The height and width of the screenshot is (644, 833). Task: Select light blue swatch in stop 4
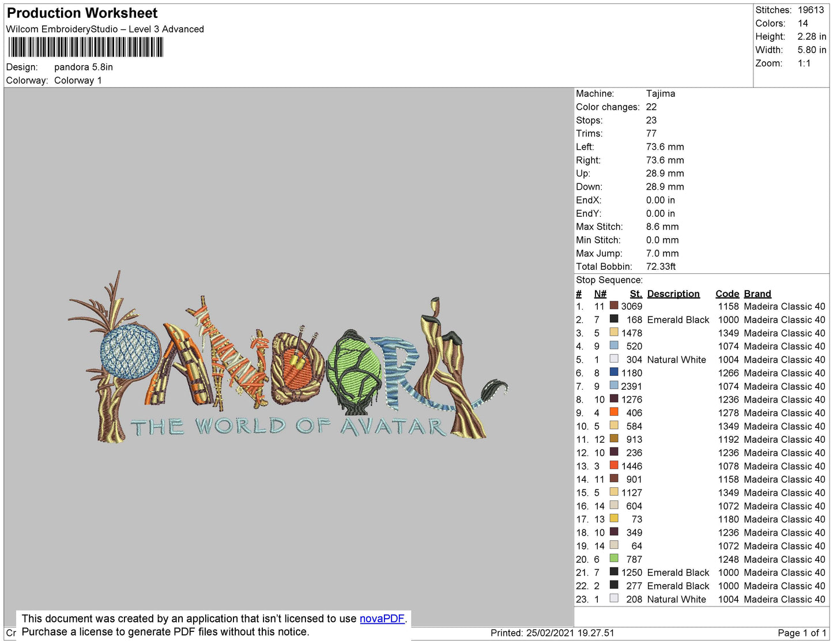(614, 345)
